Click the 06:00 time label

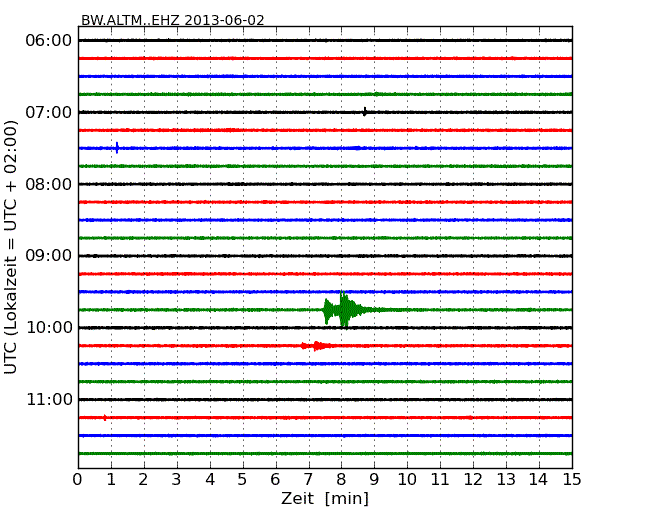49,41
